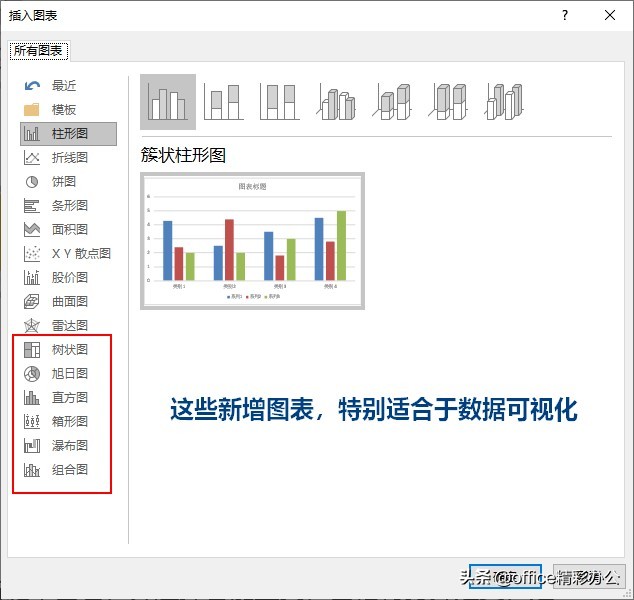
Task: Select the 组合图 combo chart category
Action: click(68, 470)
